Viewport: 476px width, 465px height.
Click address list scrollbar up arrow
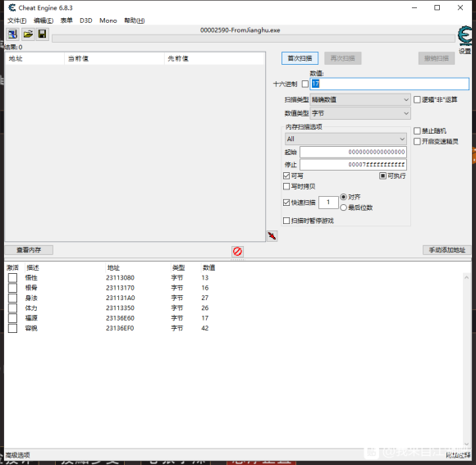click(467, 277)
